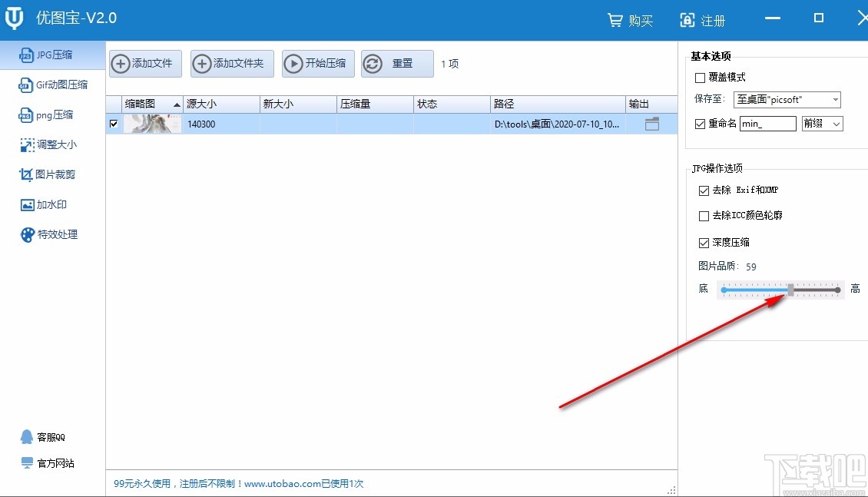868x497 pixels.
Task: Uncheck the 去除 Exif和XMP option
Action: 704,190
